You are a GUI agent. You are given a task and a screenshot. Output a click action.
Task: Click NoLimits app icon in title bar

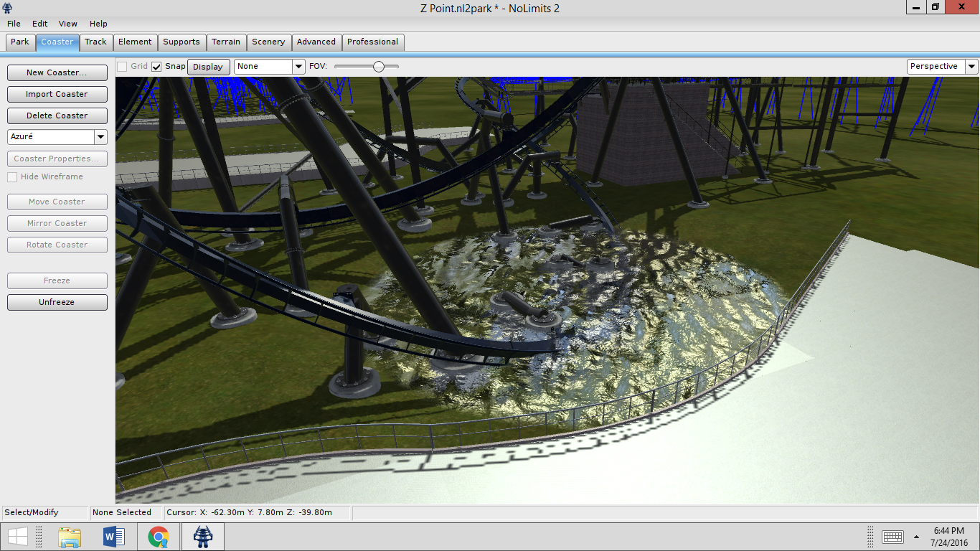tap(8, 8)
